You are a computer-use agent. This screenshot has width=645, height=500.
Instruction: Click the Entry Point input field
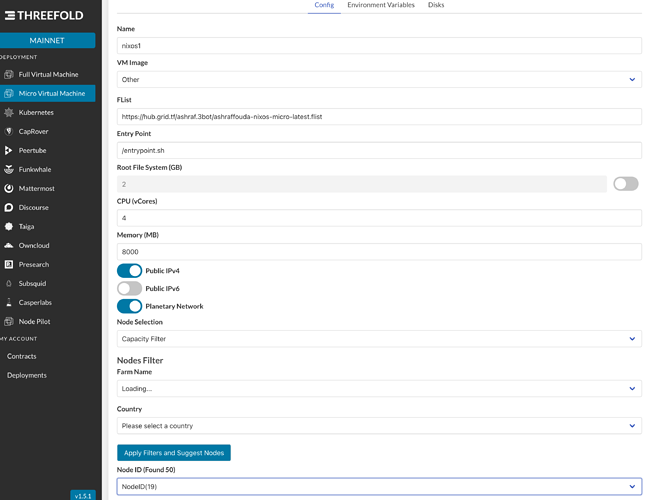click(x=379, y=150)
